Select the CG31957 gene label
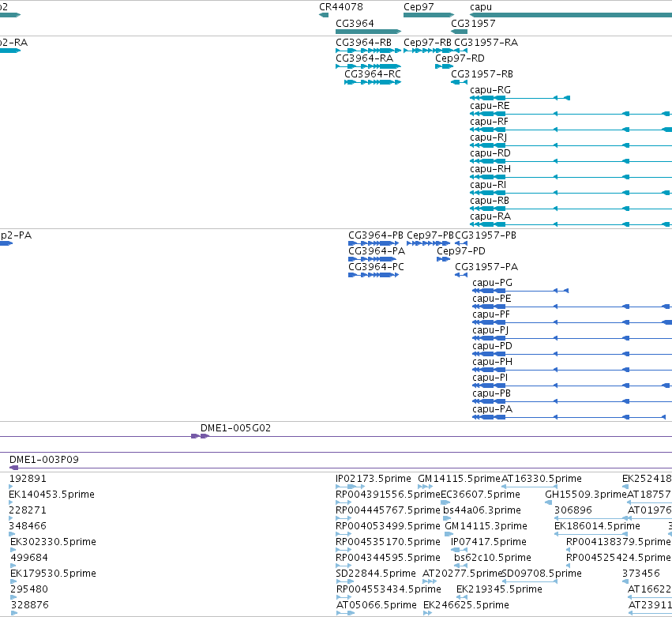 click(473, 24)
